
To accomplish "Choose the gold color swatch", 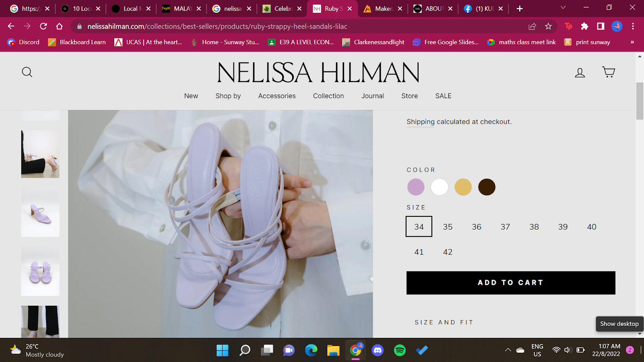I will [463, 187].
